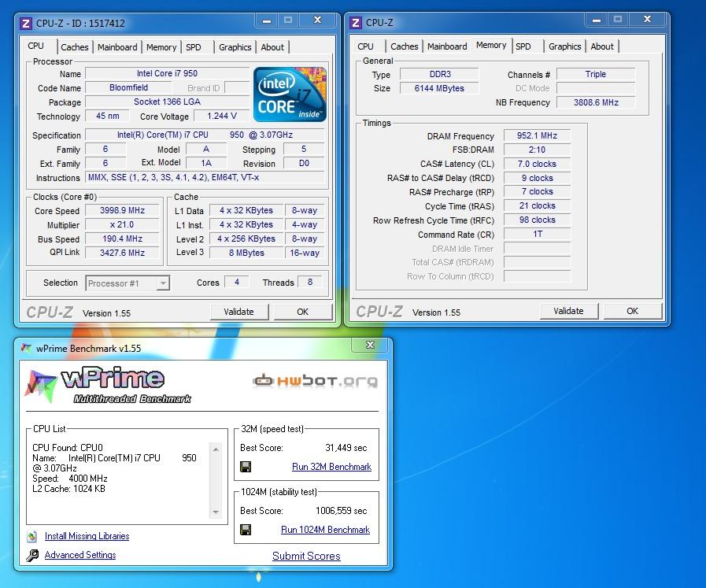Click Validate in the Memory CPU-Z window
The image size is (706, 588).
(569, 311)
